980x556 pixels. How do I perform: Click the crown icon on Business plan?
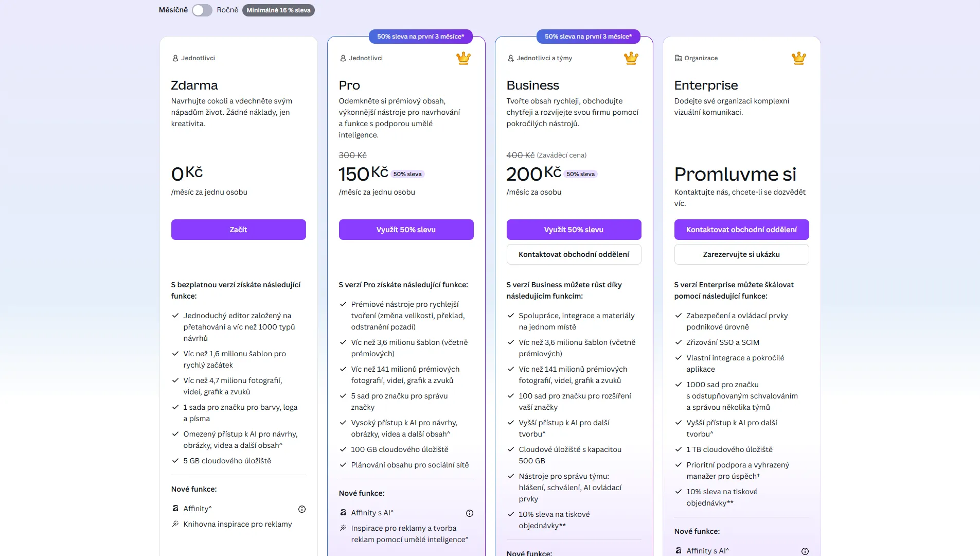coord(631,58)
